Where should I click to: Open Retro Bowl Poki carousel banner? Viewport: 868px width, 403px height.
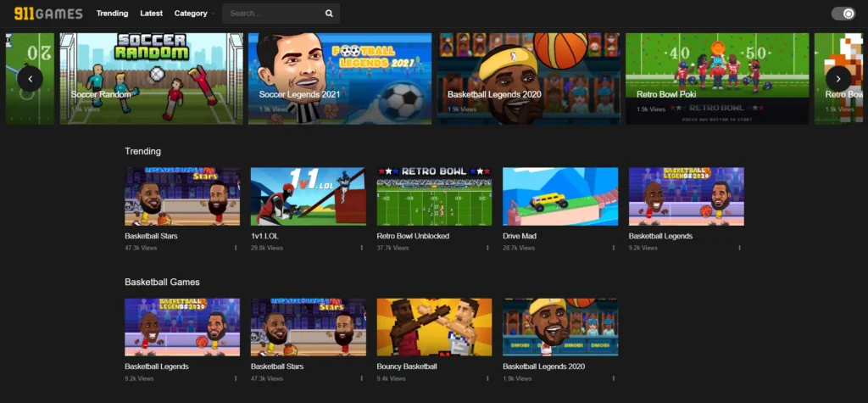[717, 78]
